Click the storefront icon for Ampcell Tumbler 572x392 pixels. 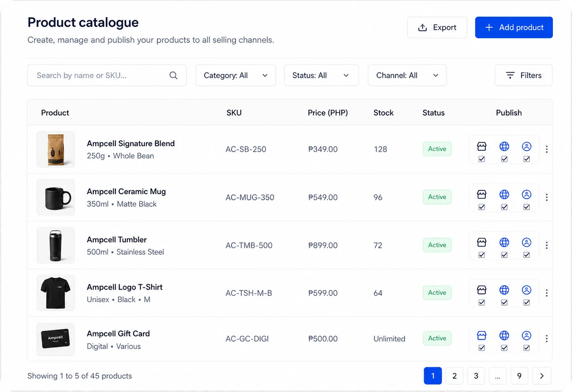click(x=481, y=242)
